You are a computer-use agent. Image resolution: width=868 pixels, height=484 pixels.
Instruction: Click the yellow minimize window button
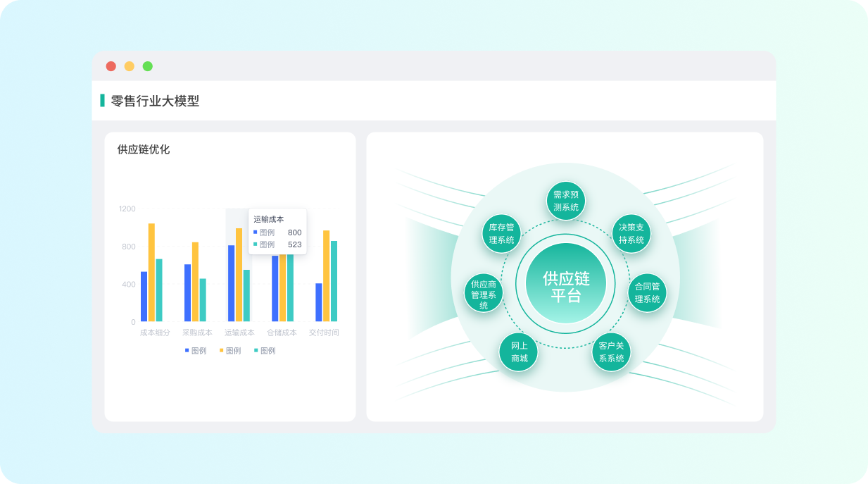[130, 66]
